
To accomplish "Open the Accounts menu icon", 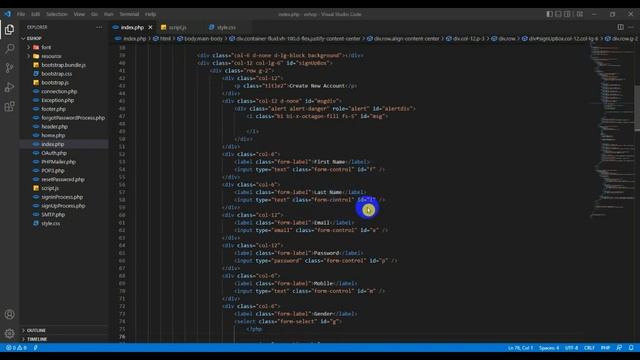I will (9, 315).
